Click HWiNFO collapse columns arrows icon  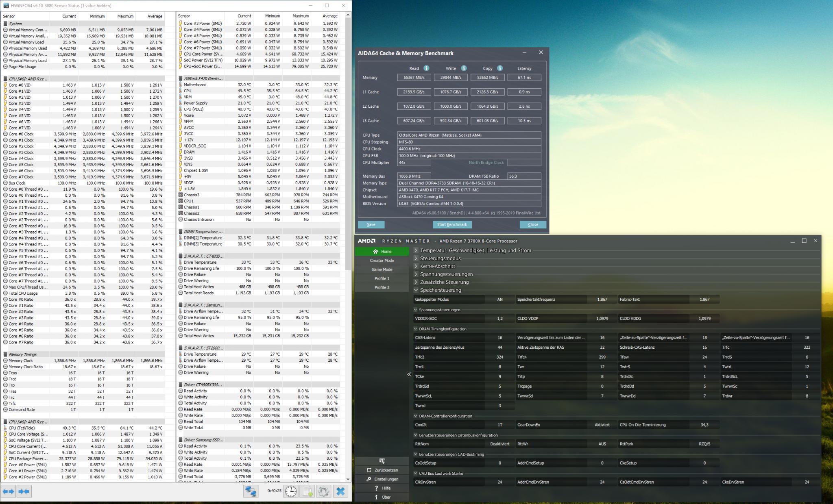click(x=24, y=491)
